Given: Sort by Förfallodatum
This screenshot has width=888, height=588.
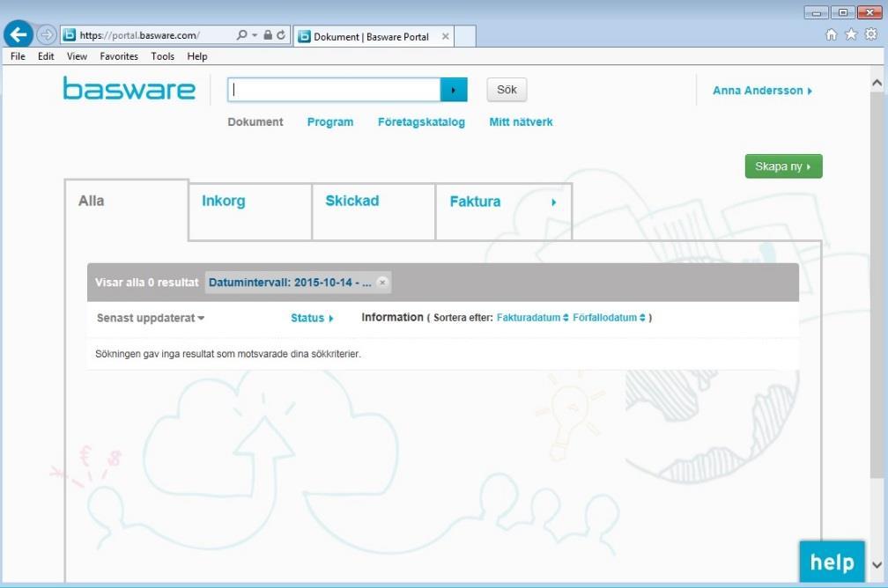Looking at the screenshot, I should (609, 318).
